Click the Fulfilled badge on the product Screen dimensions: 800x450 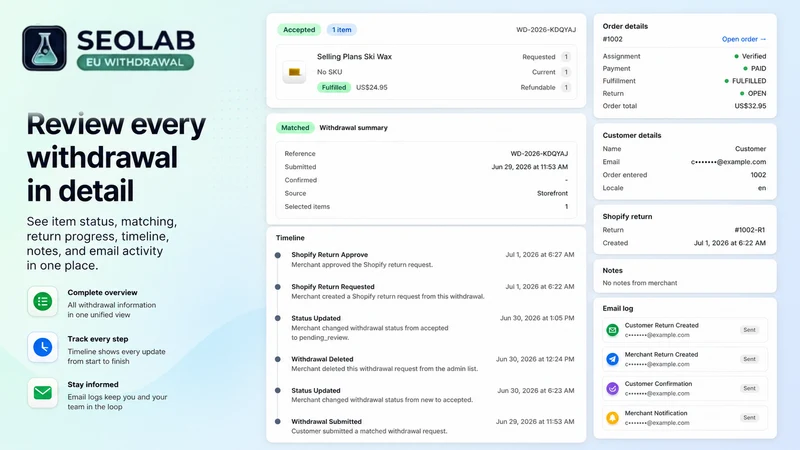334,87
